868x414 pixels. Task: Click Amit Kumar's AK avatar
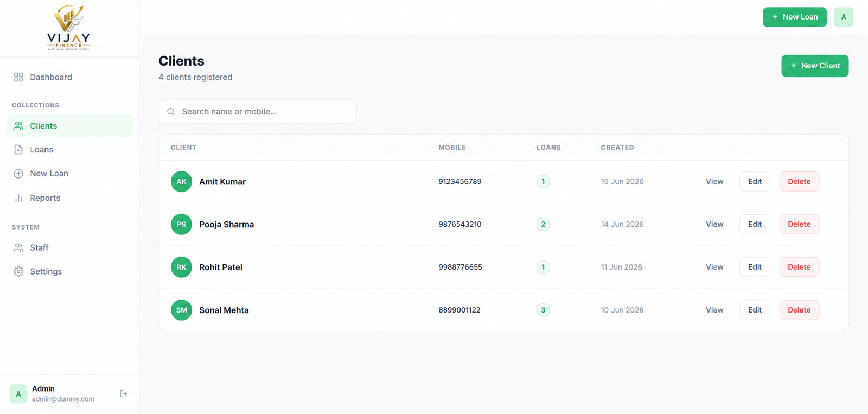[181, 182]
